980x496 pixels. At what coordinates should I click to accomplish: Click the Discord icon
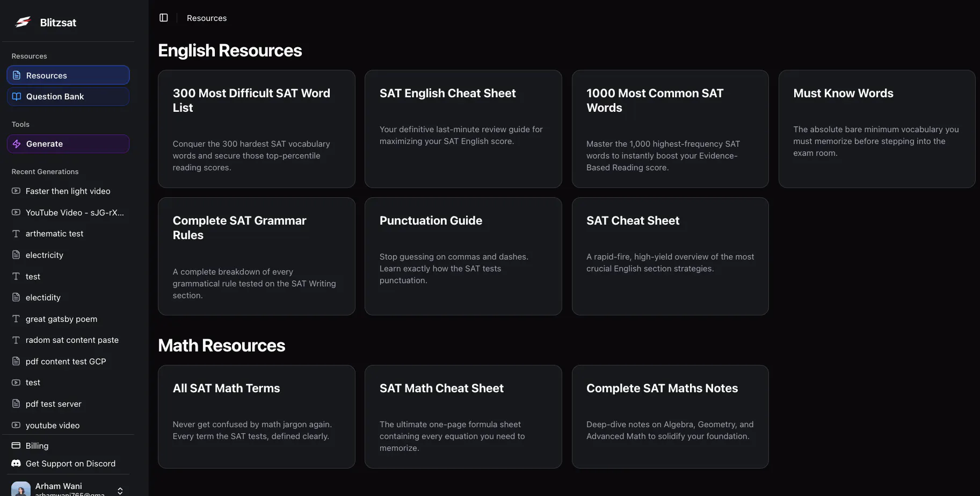16,463
